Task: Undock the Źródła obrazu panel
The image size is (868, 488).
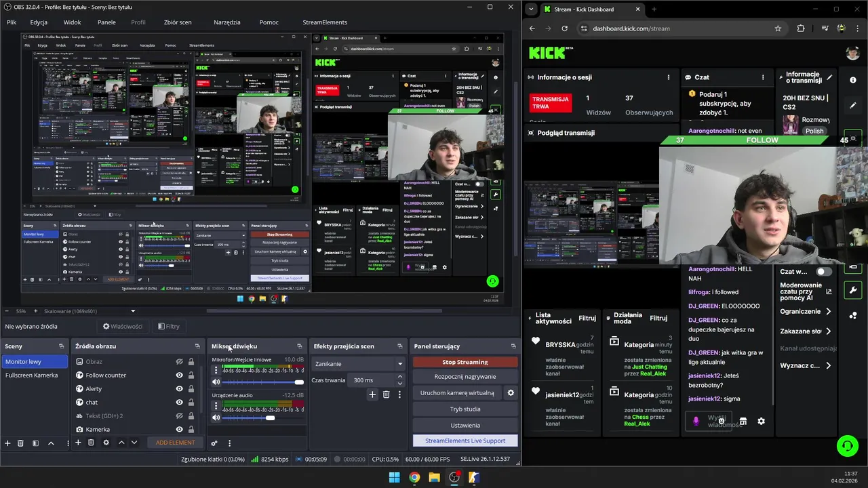Action: [x=197, y=346]
